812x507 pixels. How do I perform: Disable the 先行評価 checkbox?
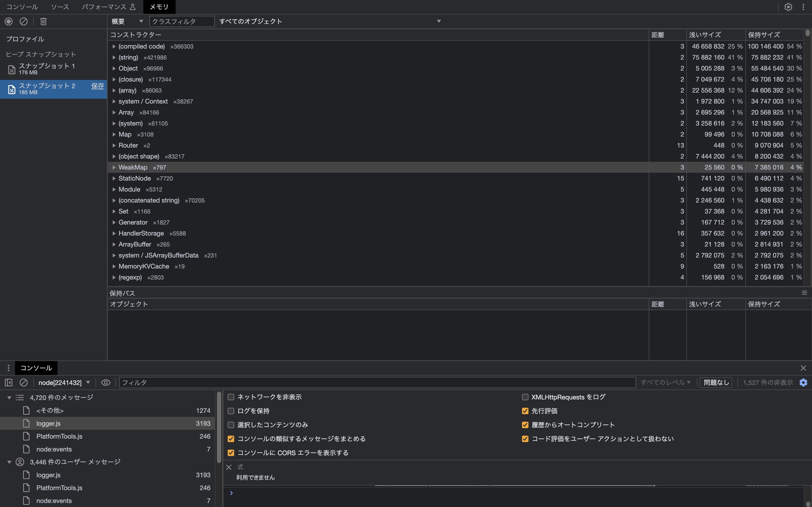click(525, 410)
